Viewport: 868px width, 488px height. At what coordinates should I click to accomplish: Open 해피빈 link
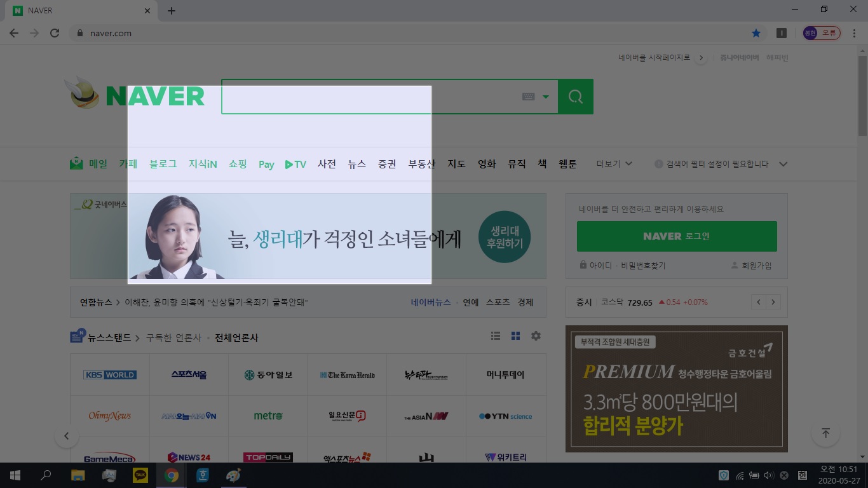point(777,57)
